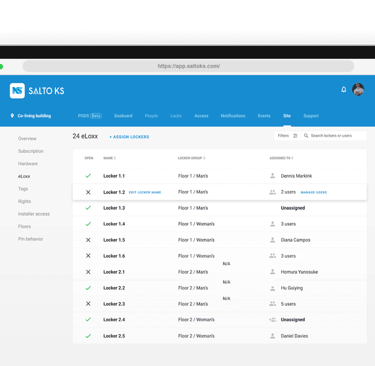This screenshot has height=366, width=375.
Task: Open the Events tab
Action: [x=264, y=116]
